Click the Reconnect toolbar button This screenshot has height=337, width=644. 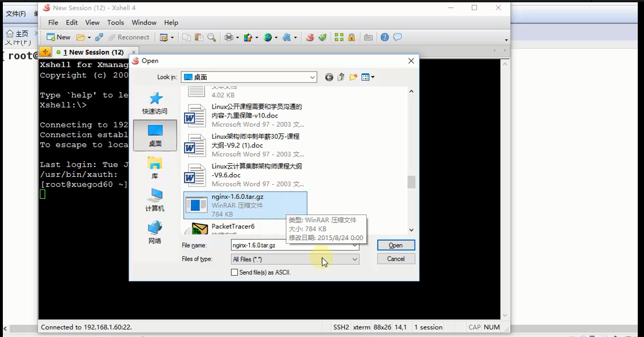click(128, 38)
